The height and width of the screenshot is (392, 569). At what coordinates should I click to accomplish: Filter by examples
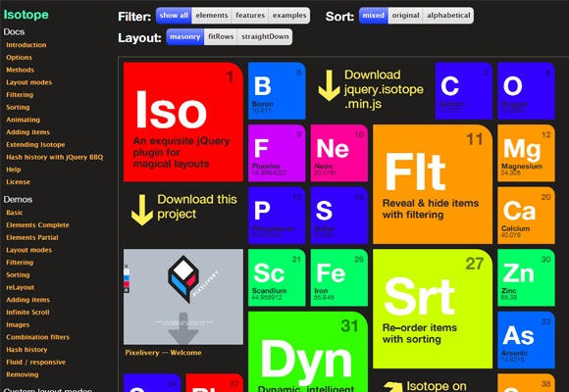coord(289,16)
